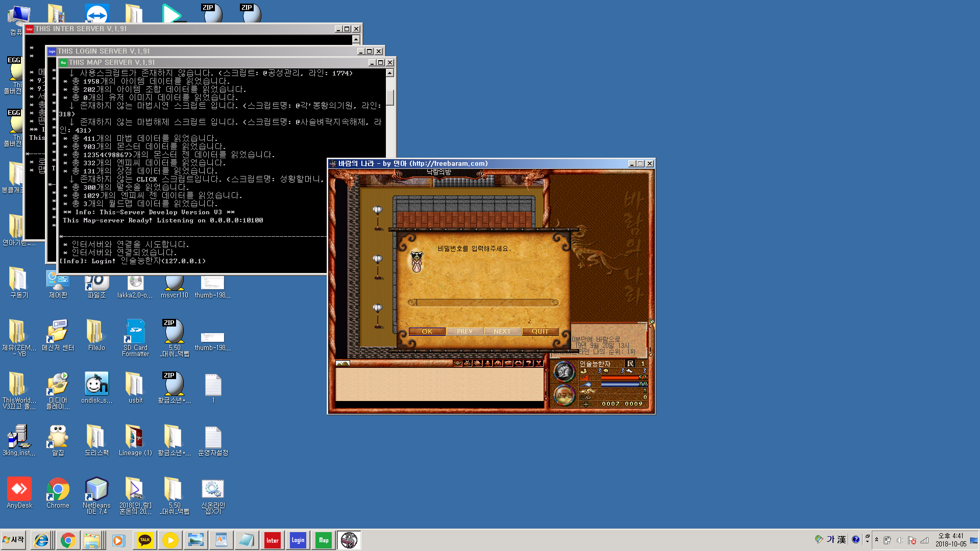
Task: Click the network signal tray icon
Action: pos(924,540)
